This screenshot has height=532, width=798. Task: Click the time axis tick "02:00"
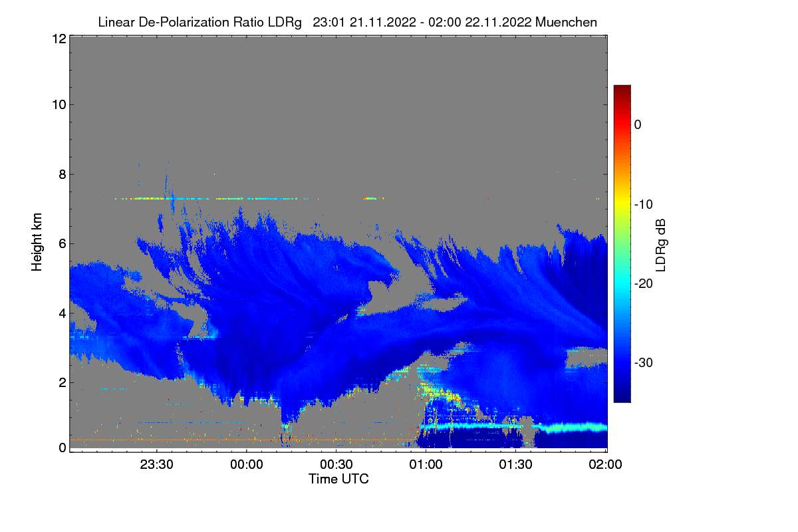[x=606, y=465]
